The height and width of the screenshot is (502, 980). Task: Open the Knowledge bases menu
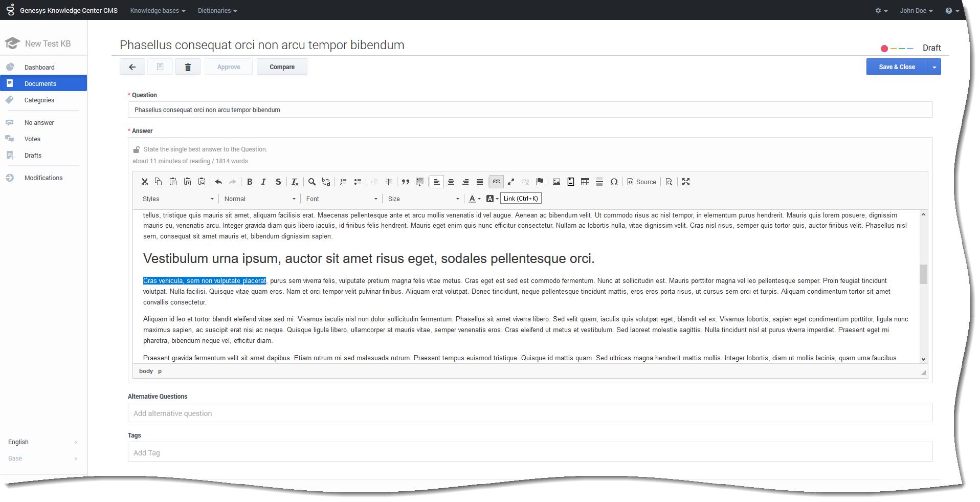158,11
